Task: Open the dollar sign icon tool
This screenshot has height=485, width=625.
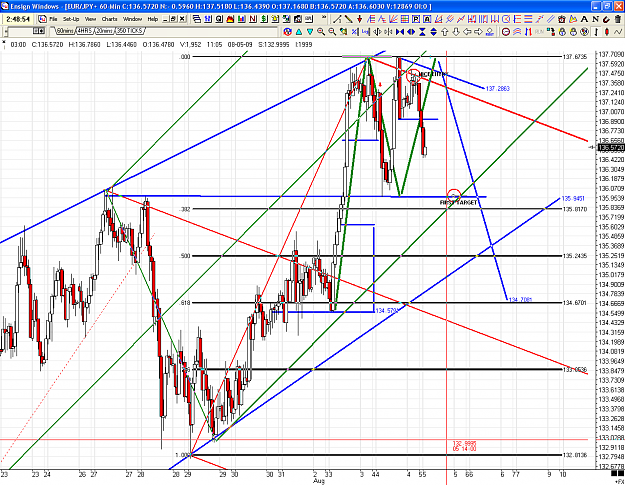Action: tap(264, 19)
